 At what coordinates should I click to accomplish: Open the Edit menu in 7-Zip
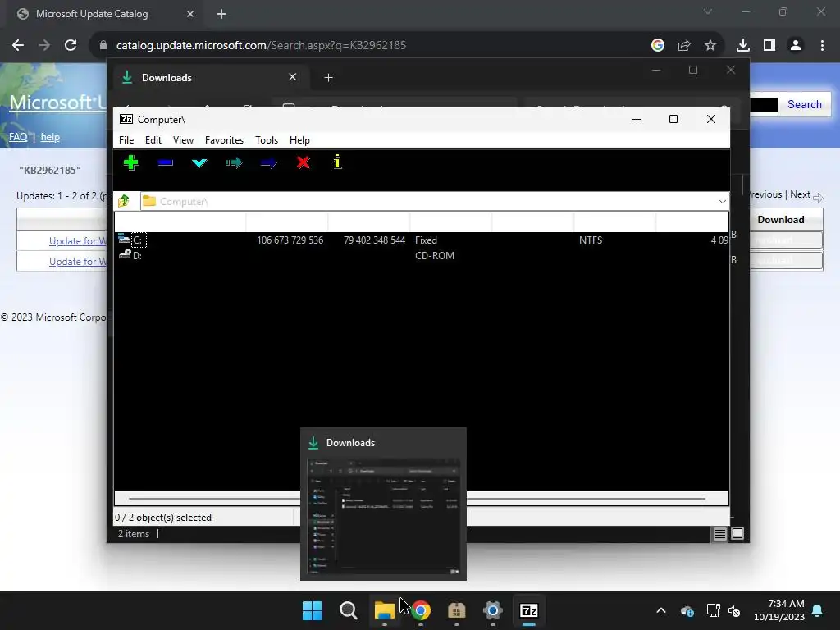coord(153,139)
